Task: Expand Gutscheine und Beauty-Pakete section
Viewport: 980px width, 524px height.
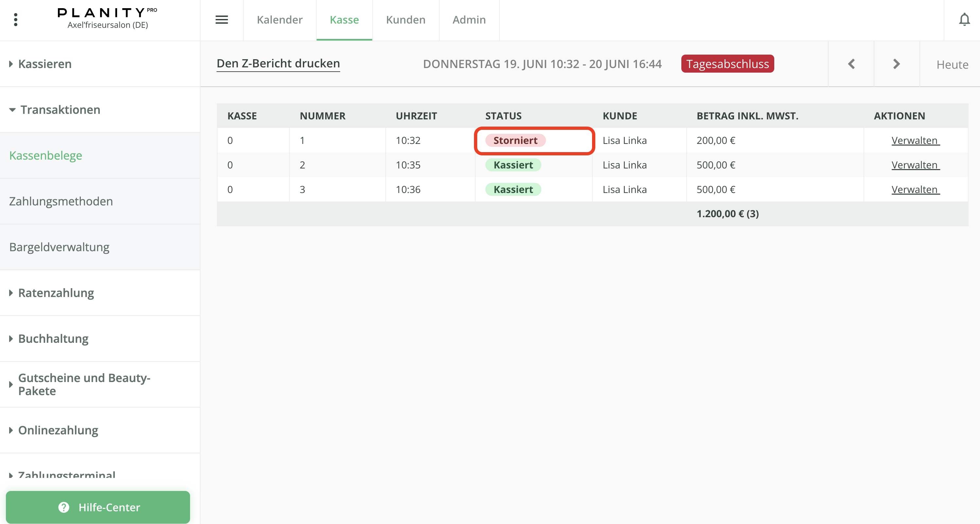Action: (84, 384)
